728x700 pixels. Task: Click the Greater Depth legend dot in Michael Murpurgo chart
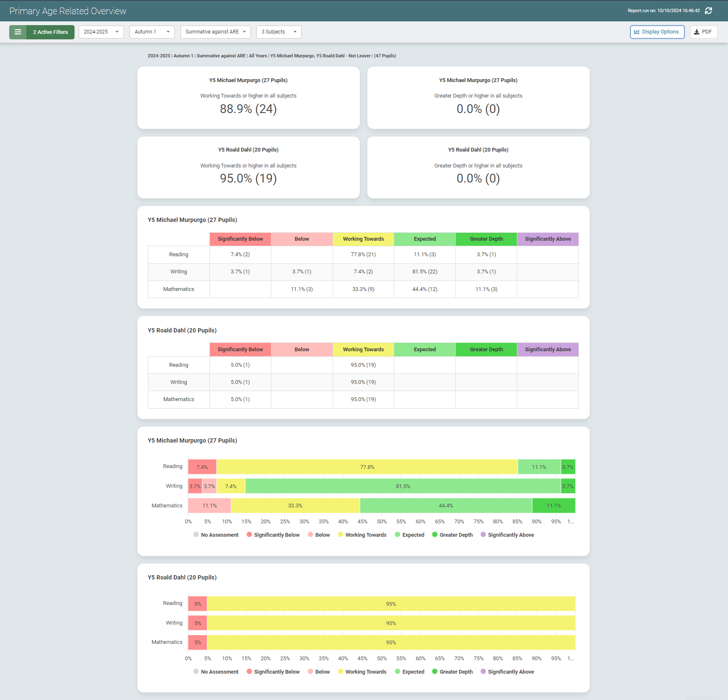coord(435,535)
